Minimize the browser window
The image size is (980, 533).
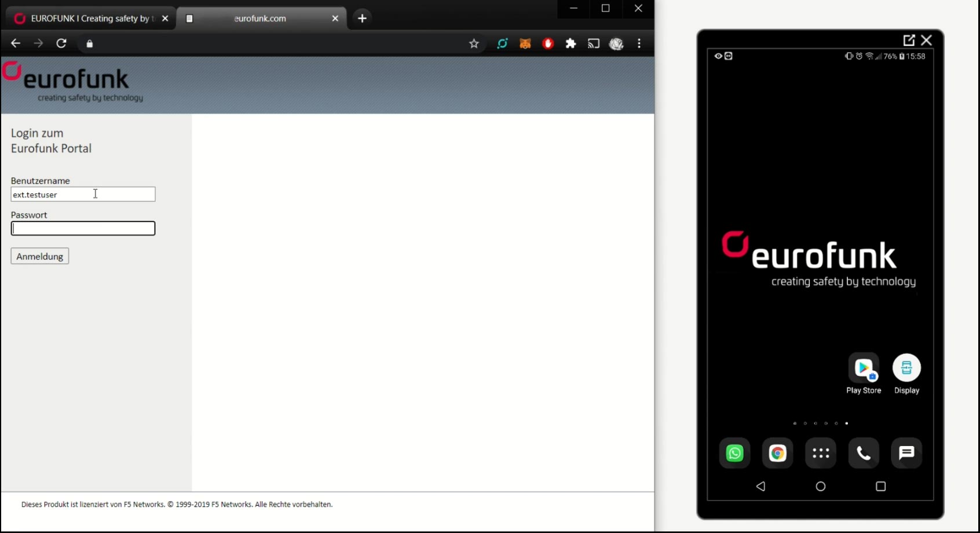[x=573, y=9]
